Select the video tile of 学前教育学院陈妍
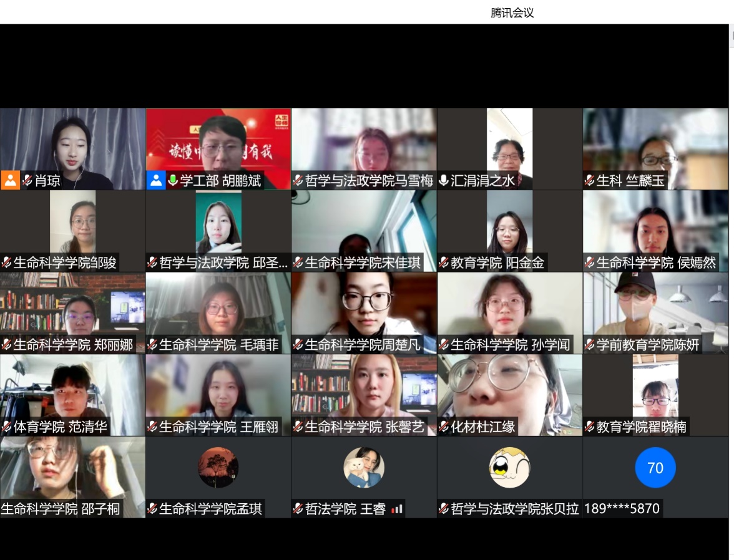734x560 pixels. pyautogui.click(x=655, y=306)
